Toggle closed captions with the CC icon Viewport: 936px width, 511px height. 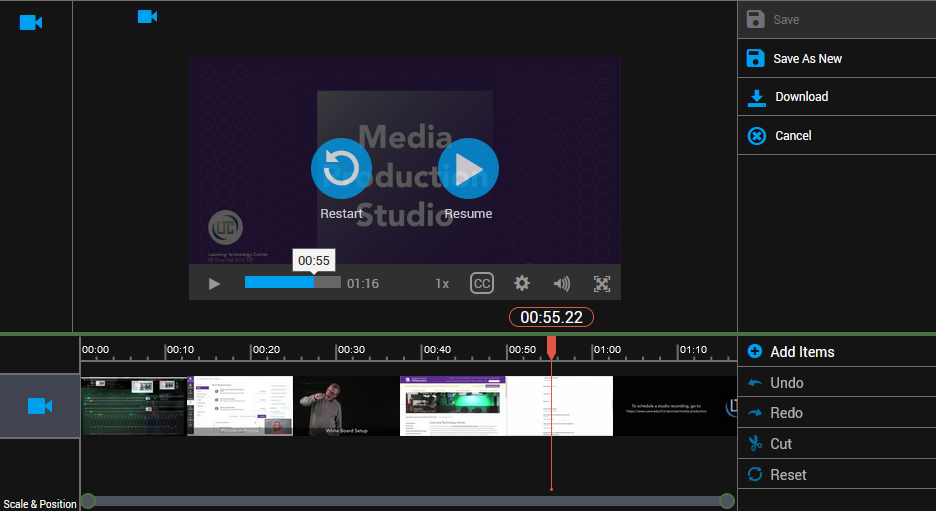click(482, 284)
